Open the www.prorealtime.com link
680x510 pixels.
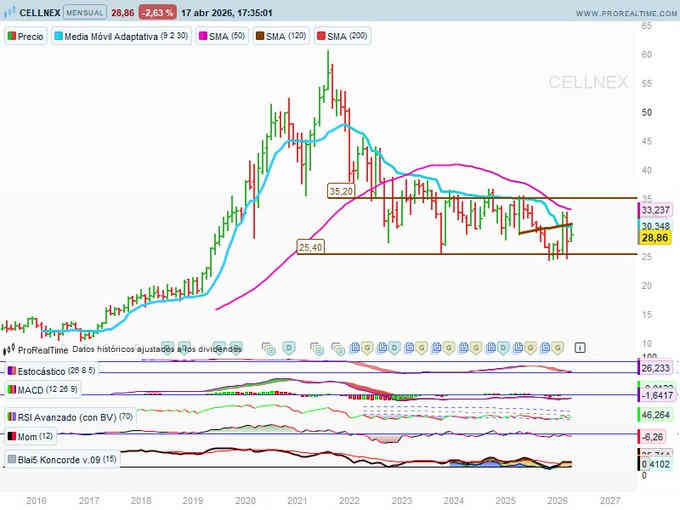[612, 12]
